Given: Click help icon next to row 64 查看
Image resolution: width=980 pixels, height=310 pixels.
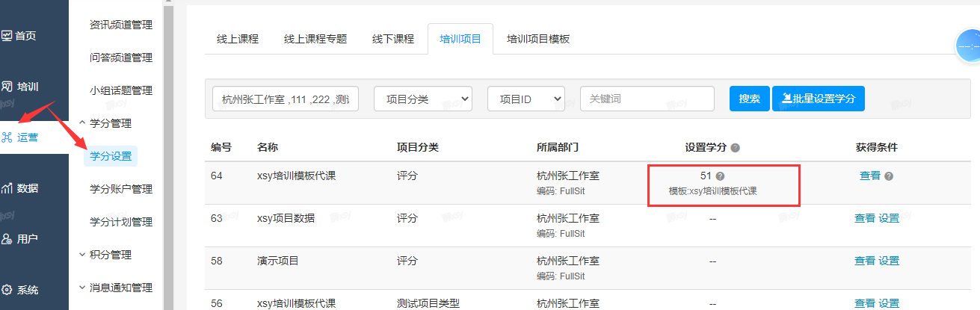Looking at the screenshot, I should pos(889,176).
